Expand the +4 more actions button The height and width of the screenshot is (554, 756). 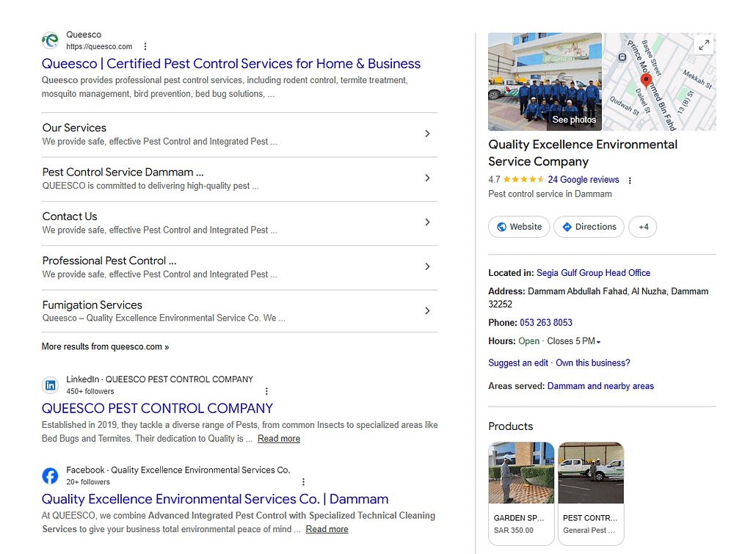click(x=643, y=227)
